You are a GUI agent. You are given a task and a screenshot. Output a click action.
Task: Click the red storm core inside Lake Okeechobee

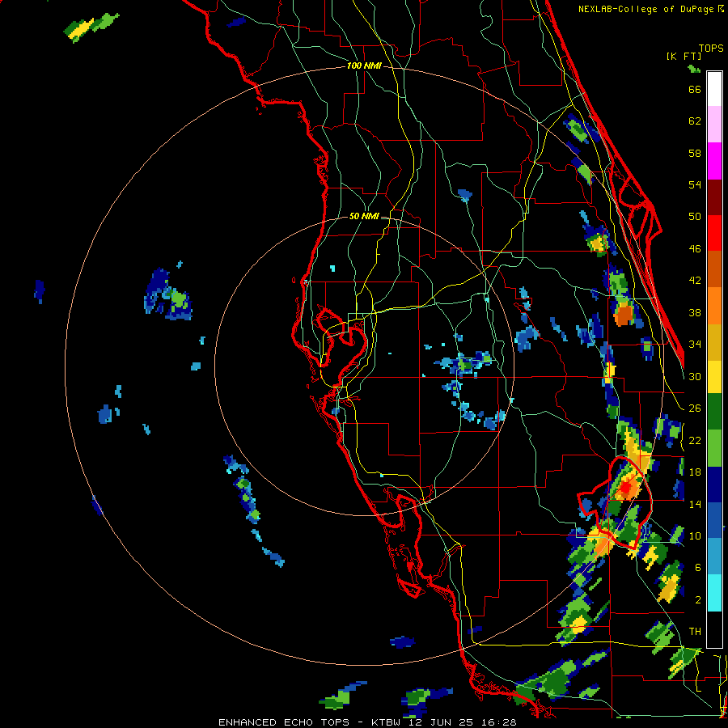pyautogui.click(x=626, y=488)
